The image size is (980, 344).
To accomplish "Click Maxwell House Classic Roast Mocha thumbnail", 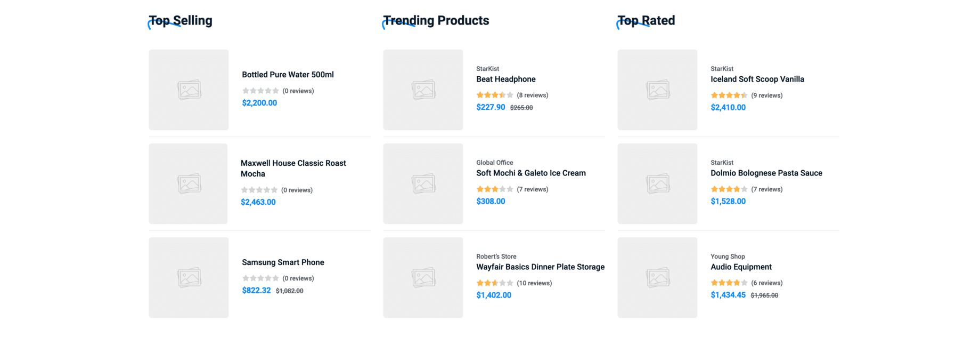I will 188,183.
